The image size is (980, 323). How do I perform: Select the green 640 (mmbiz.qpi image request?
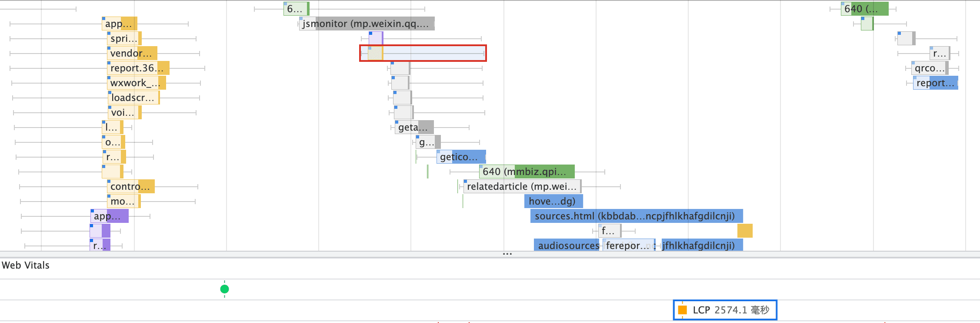pyautogui.click(x=527, y=172)
